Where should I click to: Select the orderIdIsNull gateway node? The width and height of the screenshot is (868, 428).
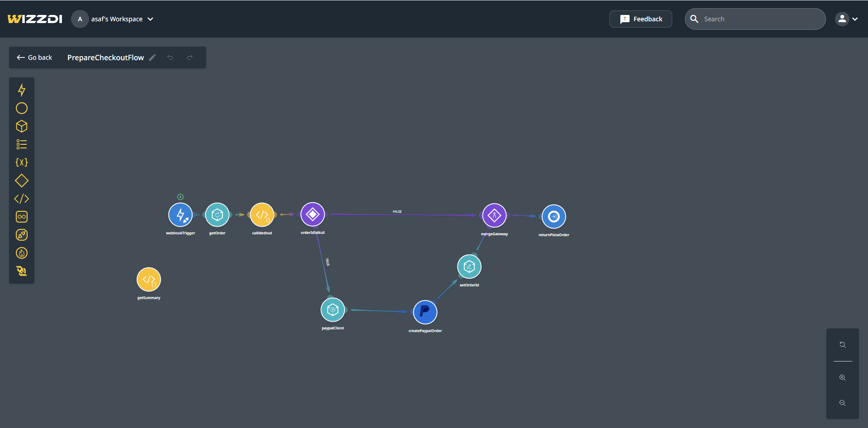[x=312, y=214]
